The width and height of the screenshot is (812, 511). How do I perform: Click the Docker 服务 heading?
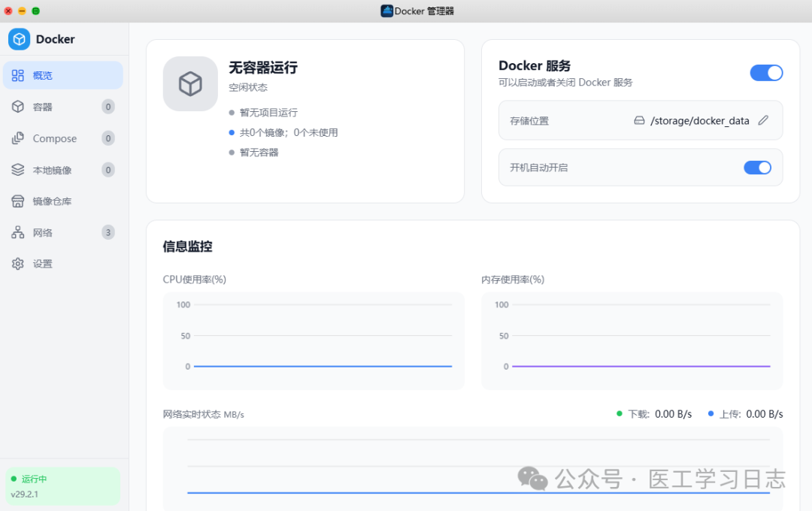click(x=535, y=65)
